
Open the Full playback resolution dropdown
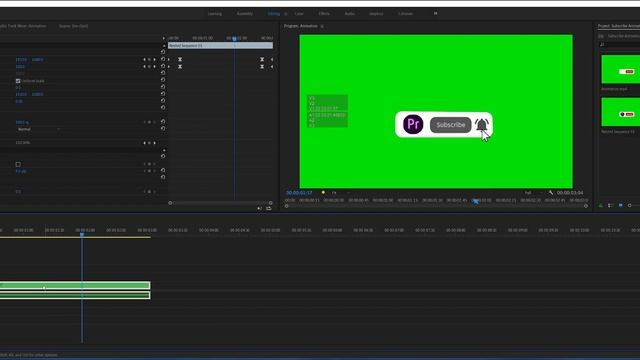coord(533,193)
